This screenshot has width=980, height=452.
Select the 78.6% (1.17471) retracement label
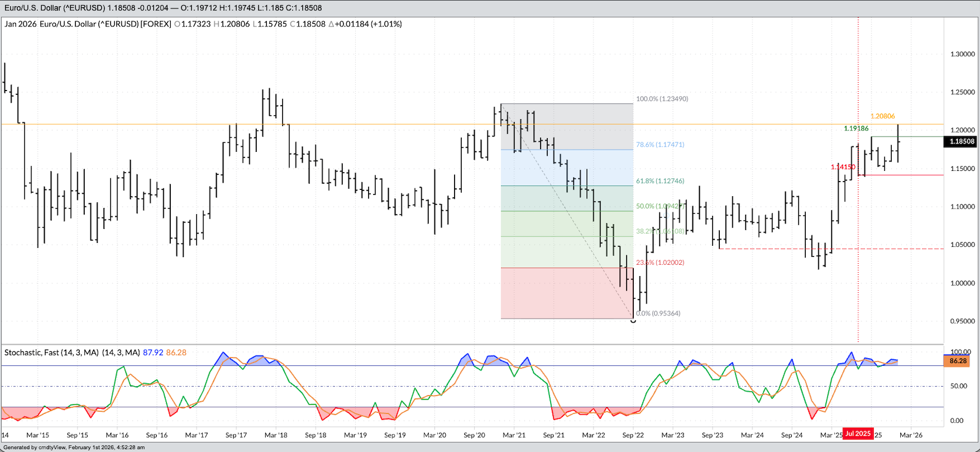point(660,144)
